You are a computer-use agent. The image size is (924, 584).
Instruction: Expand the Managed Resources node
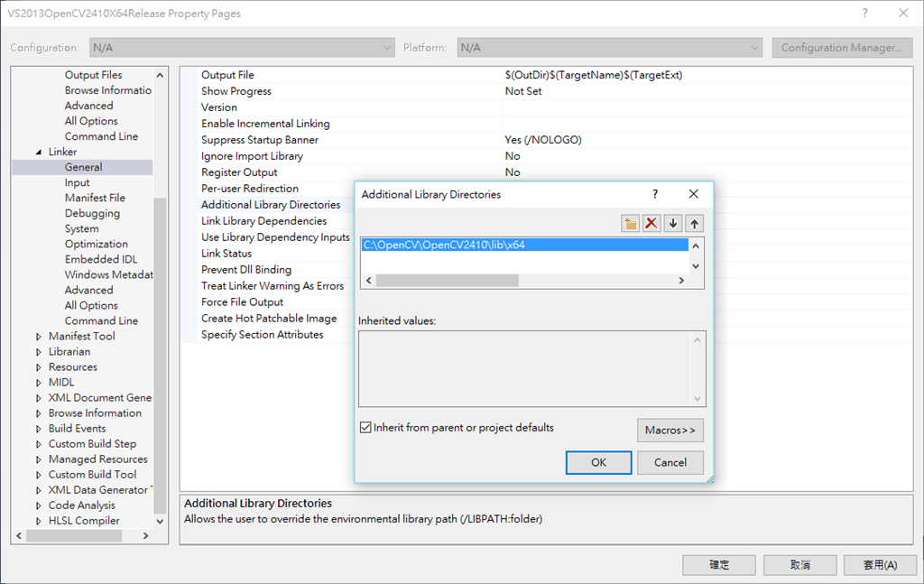click(39, 459)
